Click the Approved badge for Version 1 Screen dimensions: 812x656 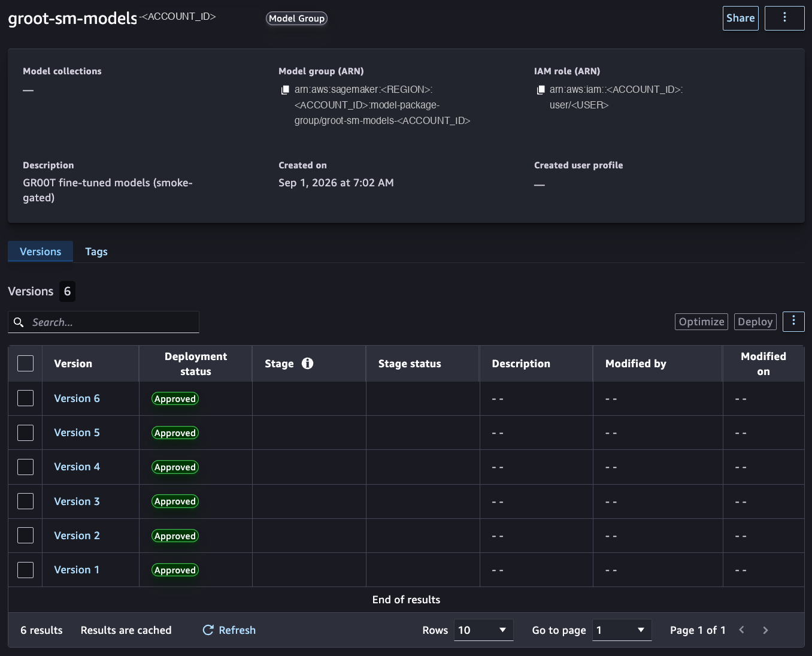[x=175, y=570]
